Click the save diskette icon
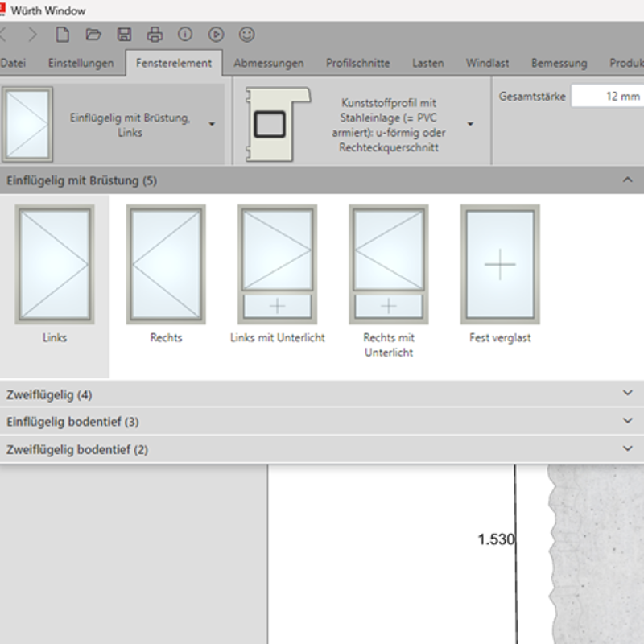The image size is (644, 644). pos(124,35)
